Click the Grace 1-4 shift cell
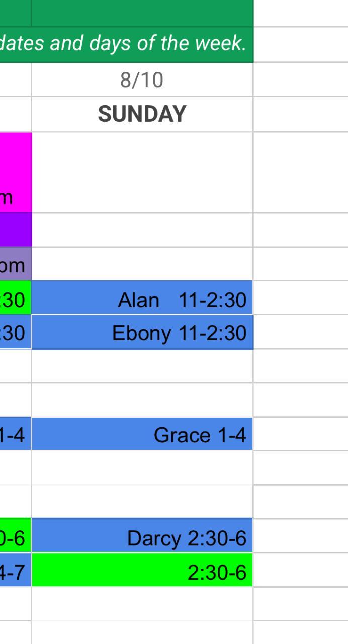 (x=142, y=434)
